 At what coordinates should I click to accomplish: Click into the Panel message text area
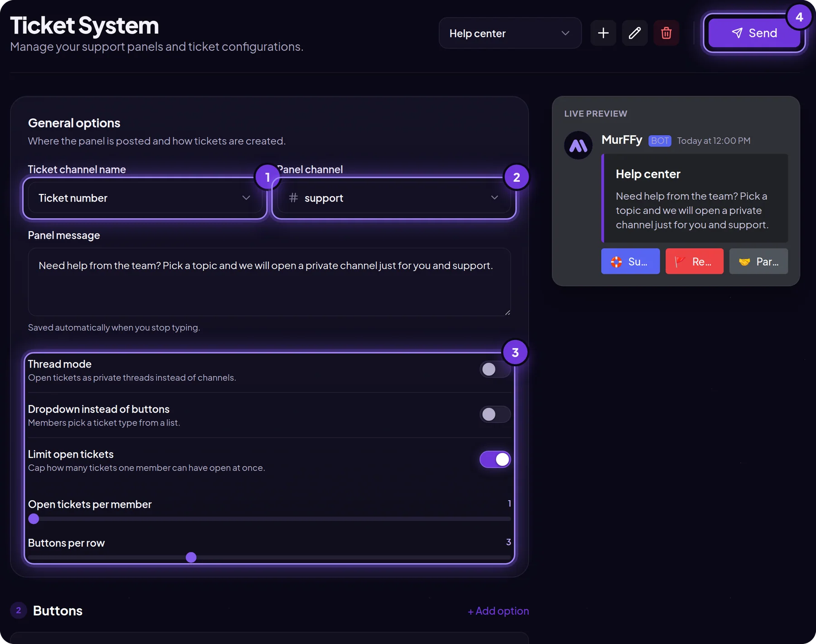click(269, 282)
